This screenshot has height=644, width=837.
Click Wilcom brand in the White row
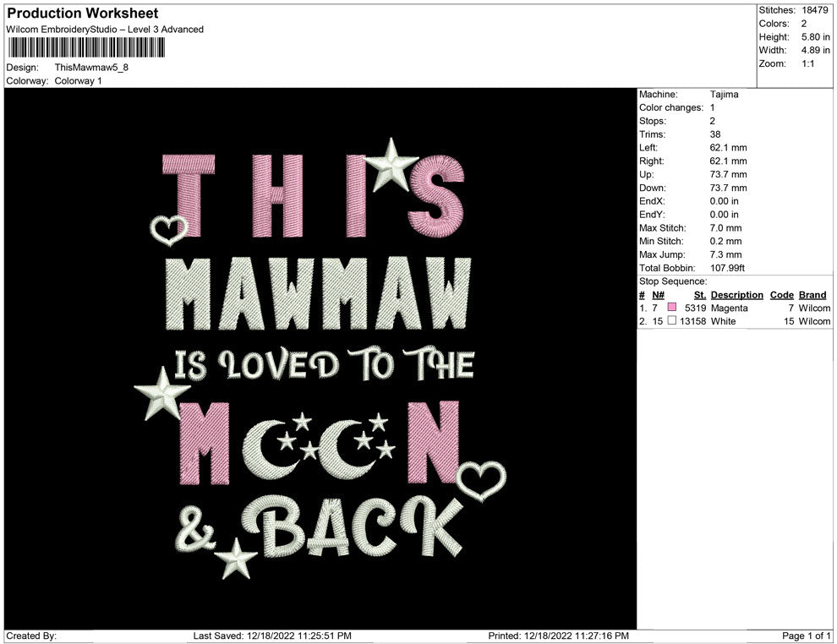814,321
